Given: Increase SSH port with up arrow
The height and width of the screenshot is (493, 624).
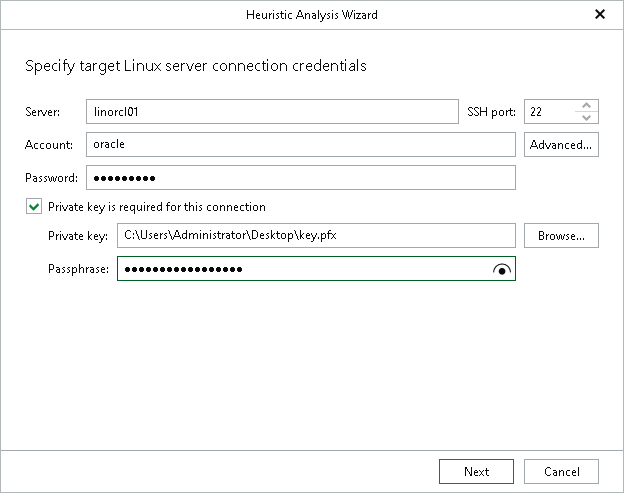Looking at the screenshot, I should [x=586, y=106].
